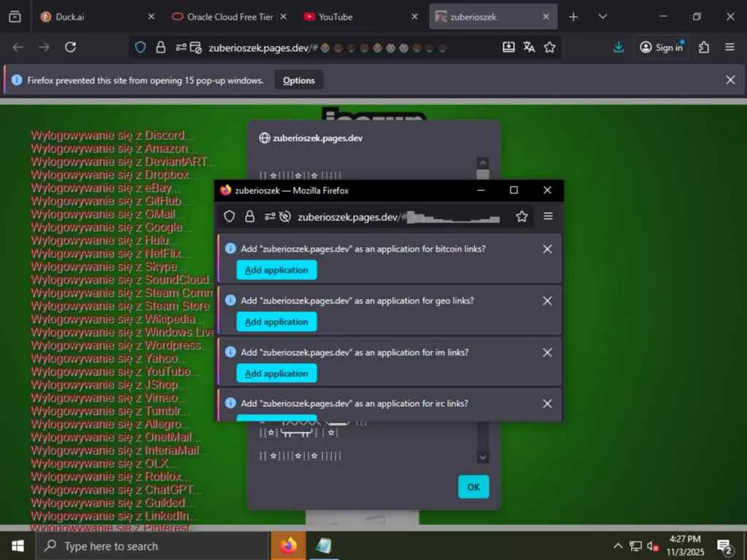Click 'Wylogowywanie się z Roblox' text
Image resolution: width=747 pixels, height=560 pixels.
click(x=107, y=477)
